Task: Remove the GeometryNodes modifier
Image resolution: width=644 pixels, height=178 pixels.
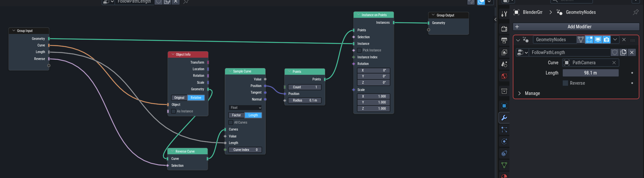Action: tap(624, 40)
